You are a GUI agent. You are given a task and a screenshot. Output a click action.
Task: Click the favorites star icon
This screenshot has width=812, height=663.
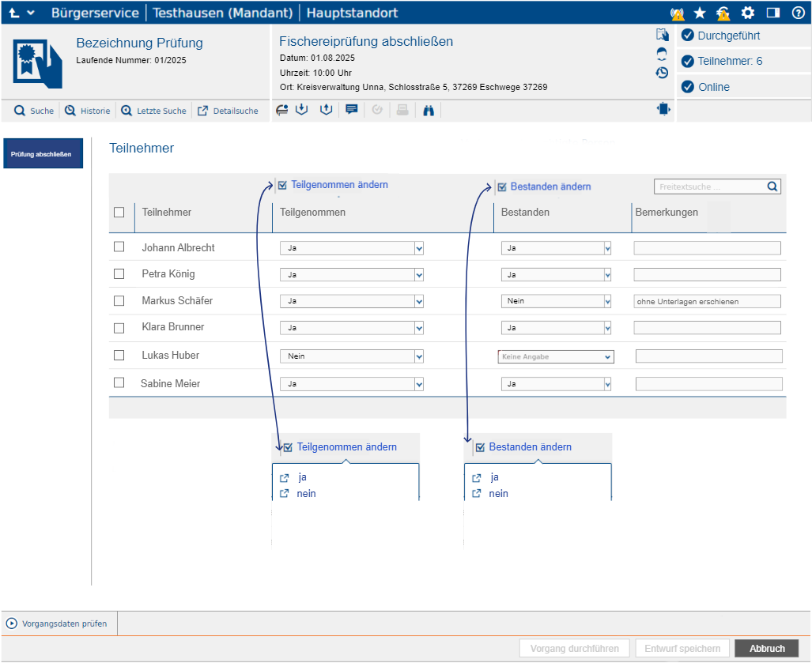coord(700,13)
